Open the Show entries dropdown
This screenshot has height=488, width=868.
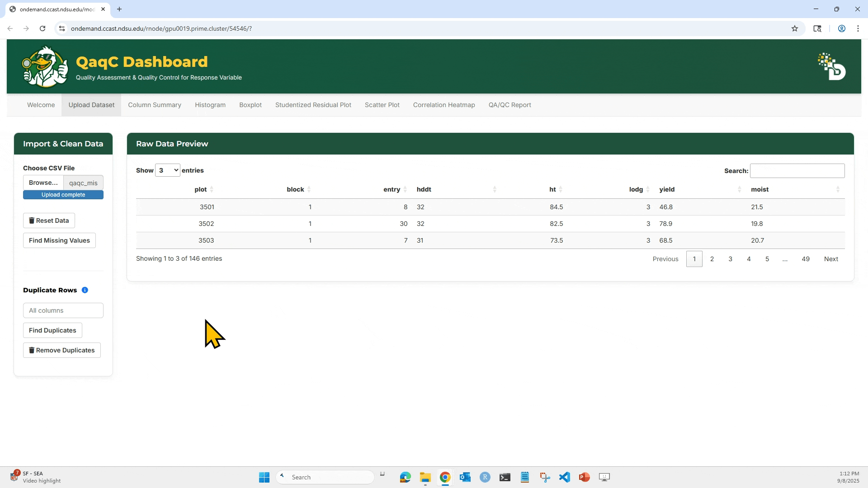[x=168, y=170]
